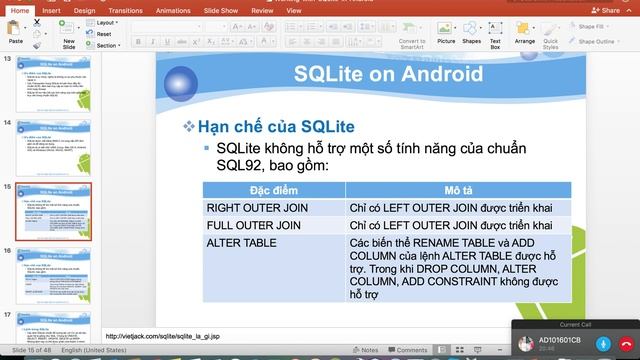Viewport: 640px width, 360px height.
Task: Open the Paste options arrow
Action: coord(25,28)
